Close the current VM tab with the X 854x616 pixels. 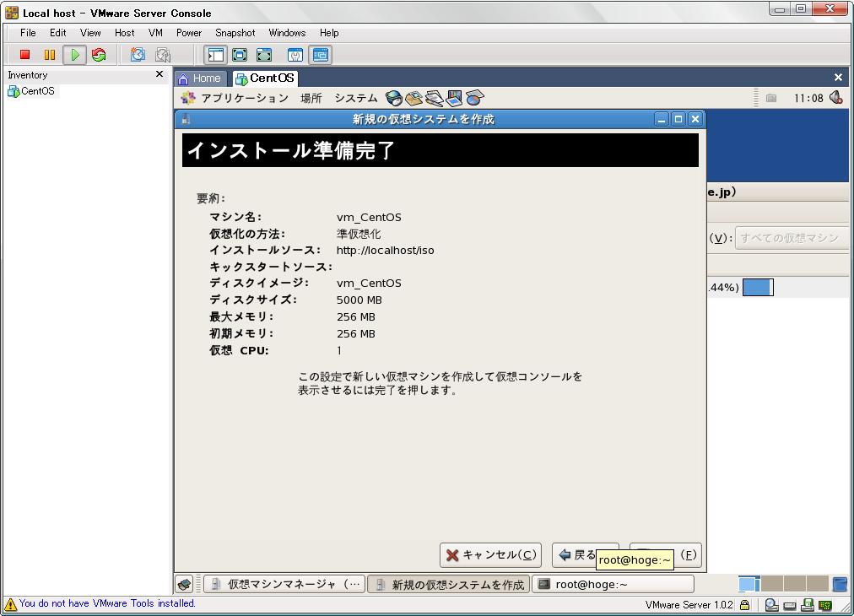click(x=838, y=78)
